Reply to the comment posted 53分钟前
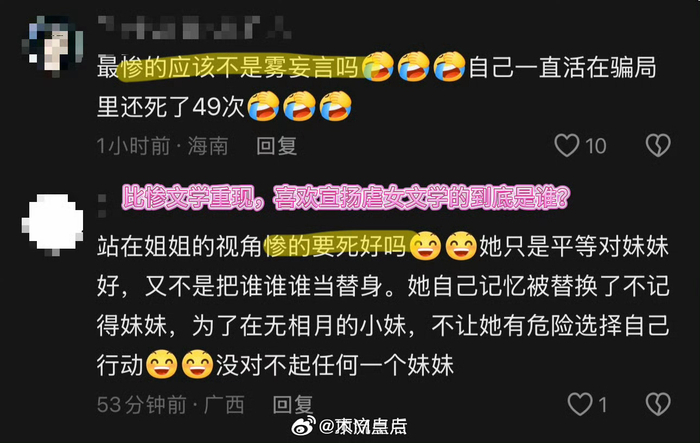The image size is (700, 443). coord(292,405)
